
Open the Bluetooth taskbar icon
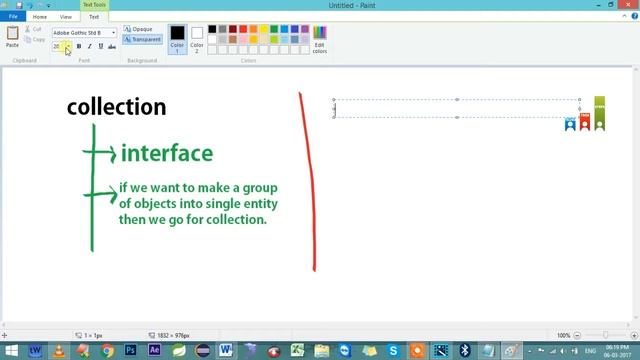[x=464, y=351]
